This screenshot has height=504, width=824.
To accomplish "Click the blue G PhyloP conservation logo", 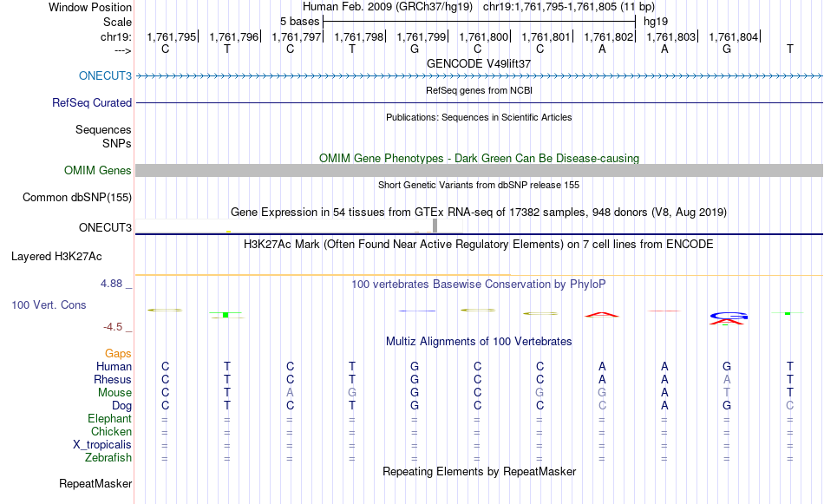I will pos(729,316).
